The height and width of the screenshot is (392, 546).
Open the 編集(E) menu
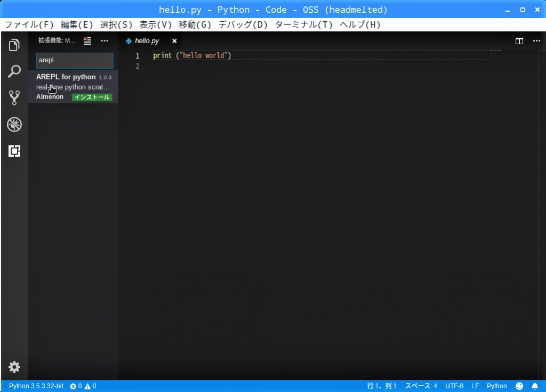tap(77, 24)
